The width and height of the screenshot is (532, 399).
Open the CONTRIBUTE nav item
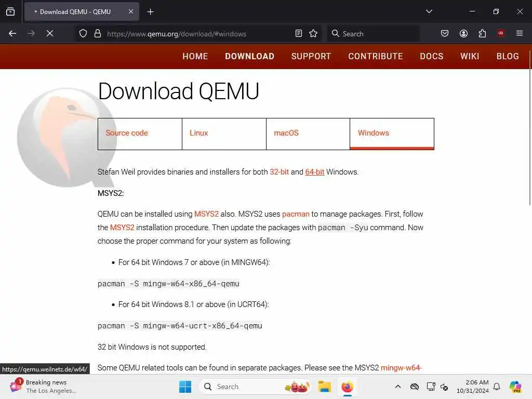(x=376, y=56)
